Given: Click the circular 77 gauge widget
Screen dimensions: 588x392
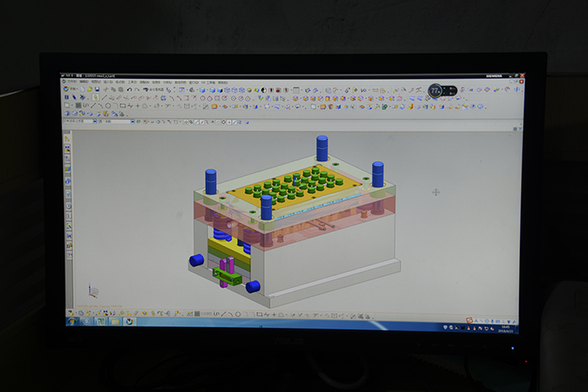Looking at the screenshot, I should point(435,90).
